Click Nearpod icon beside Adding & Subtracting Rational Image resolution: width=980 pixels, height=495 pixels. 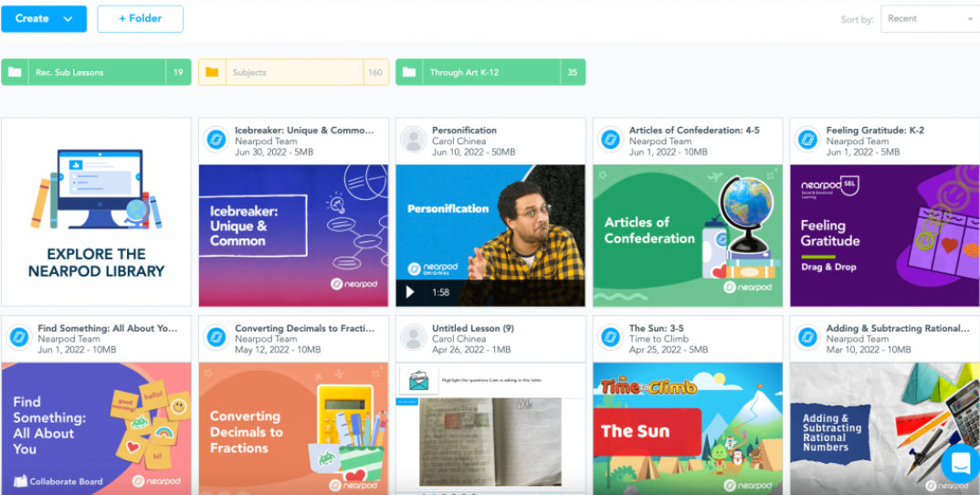click(x=808, y=338)
